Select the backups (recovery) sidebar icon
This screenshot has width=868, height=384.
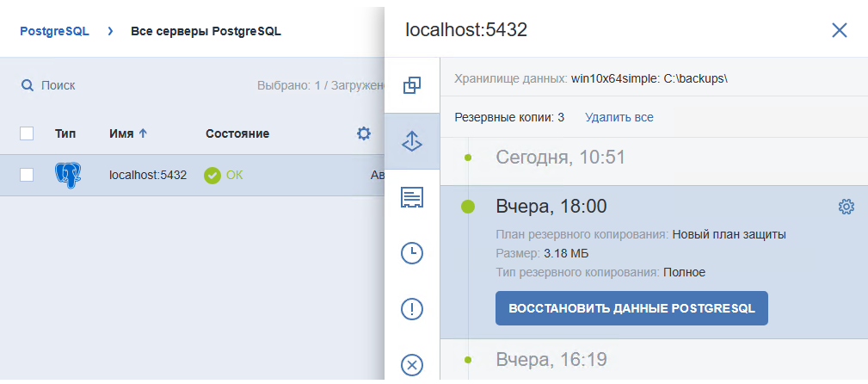coord(412,142)
